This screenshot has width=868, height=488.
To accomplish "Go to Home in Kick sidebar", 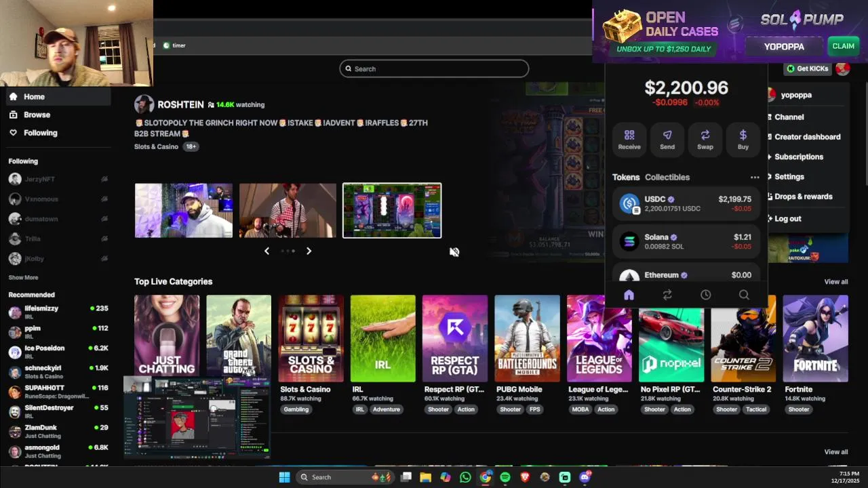I will (58, 96).
